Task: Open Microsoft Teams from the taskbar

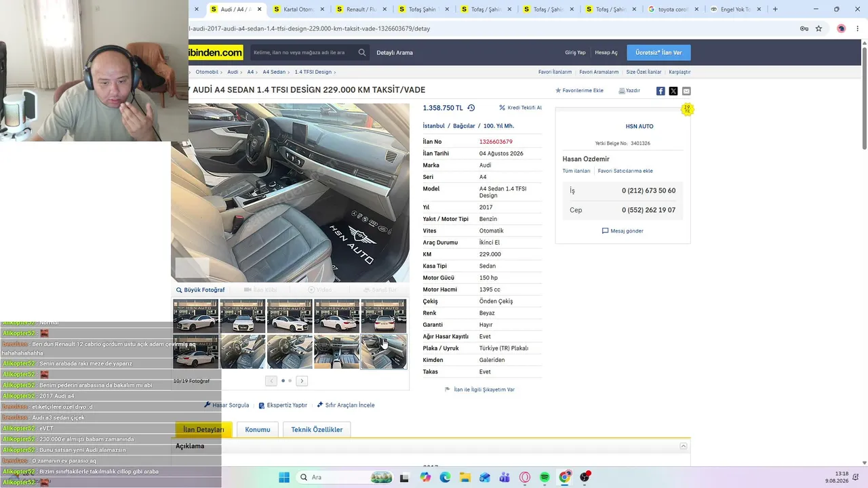Action: point(505,477)
